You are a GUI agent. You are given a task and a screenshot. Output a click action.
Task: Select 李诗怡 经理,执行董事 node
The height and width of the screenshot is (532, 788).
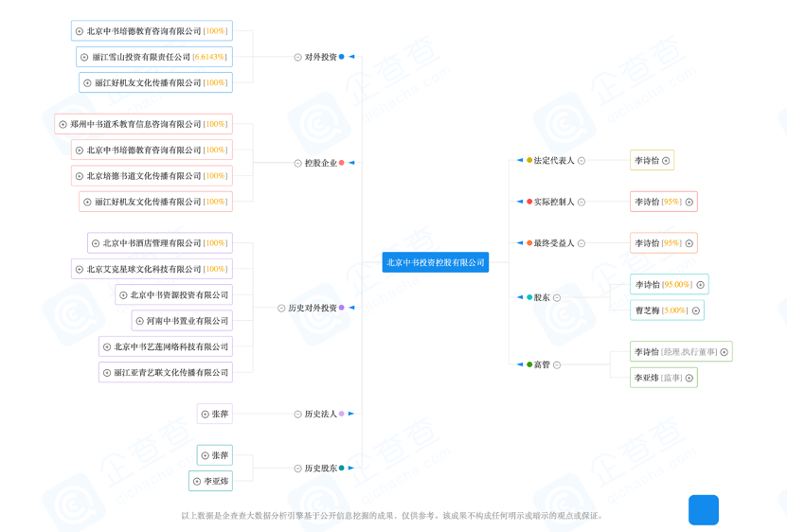tap(675, 352)
